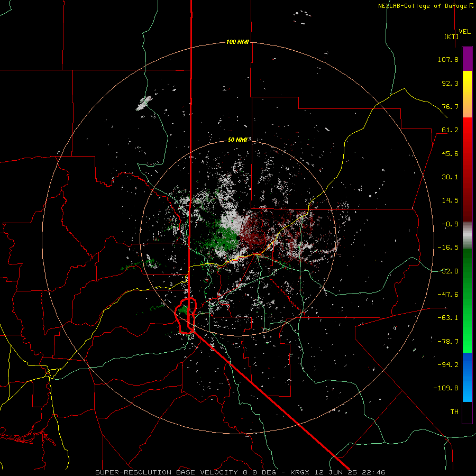This screenshot has width=476, height=476.
Task: Click the TH legend label
Action: pos(454,412)
